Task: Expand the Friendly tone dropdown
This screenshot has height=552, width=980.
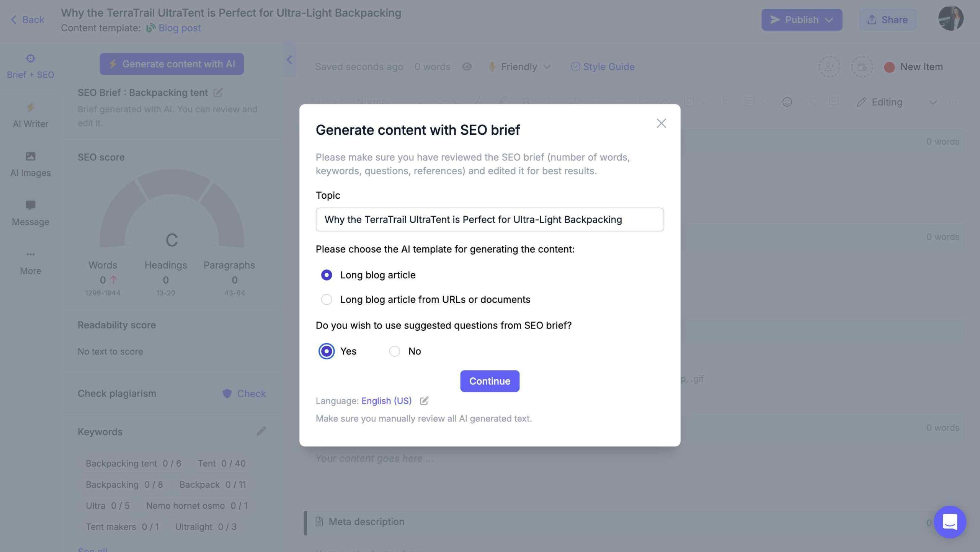Action: point(519,67)
